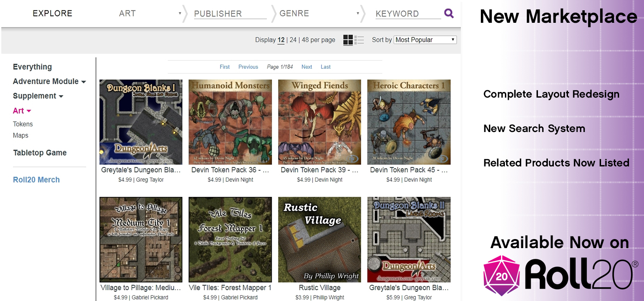Open Winged Fiends thumbnail

pyautogui.click(x=319, y=122)
